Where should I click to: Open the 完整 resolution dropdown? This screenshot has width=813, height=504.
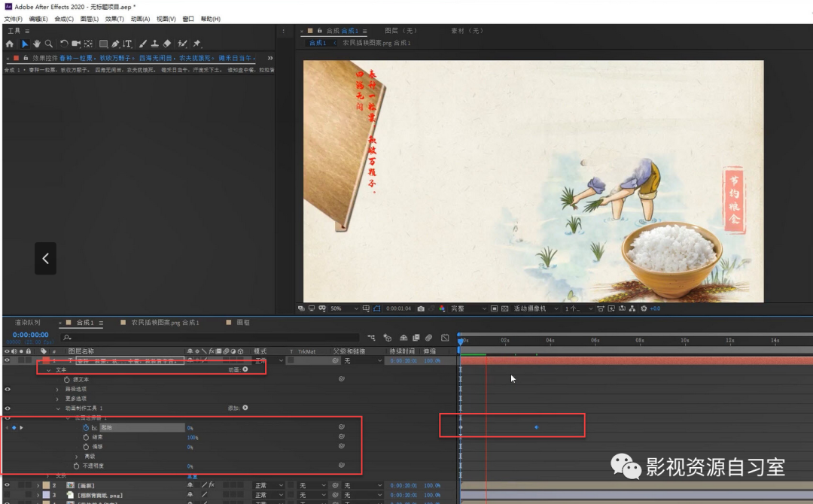(x=468, y=308)
